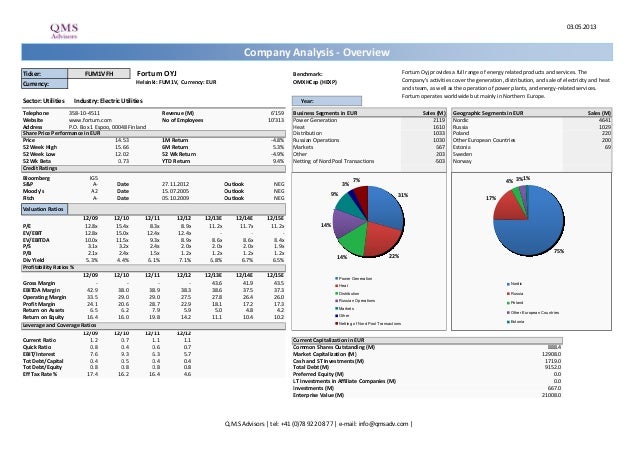The height and width of the screenshot is (452, 638).
Task: Select the Valuation Ratios header box
Action: 44,209
